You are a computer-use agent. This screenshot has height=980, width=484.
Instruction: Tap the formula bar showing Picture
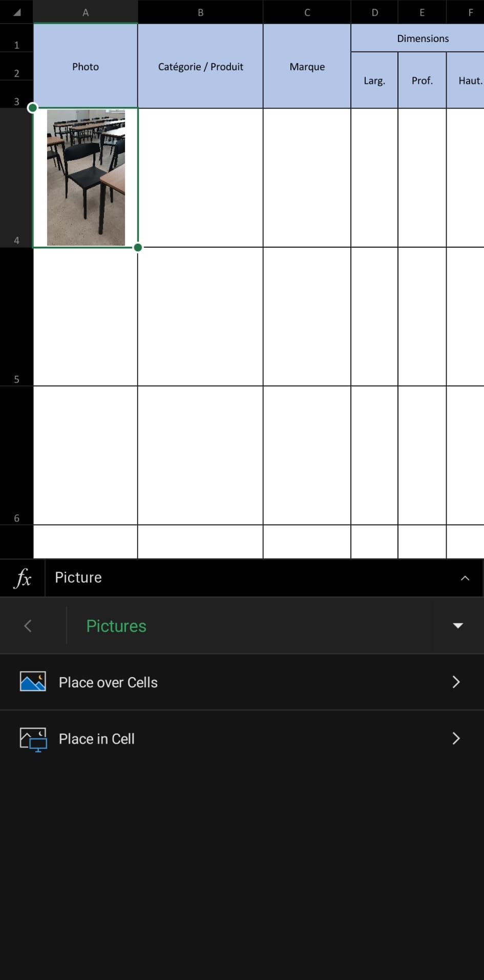point(251,578)
